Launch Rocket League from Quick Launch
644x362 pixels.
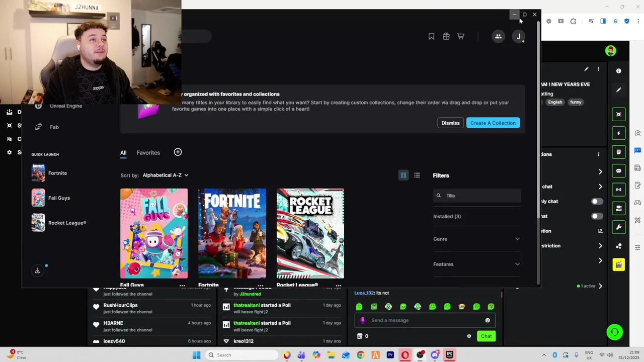point(59,223)
